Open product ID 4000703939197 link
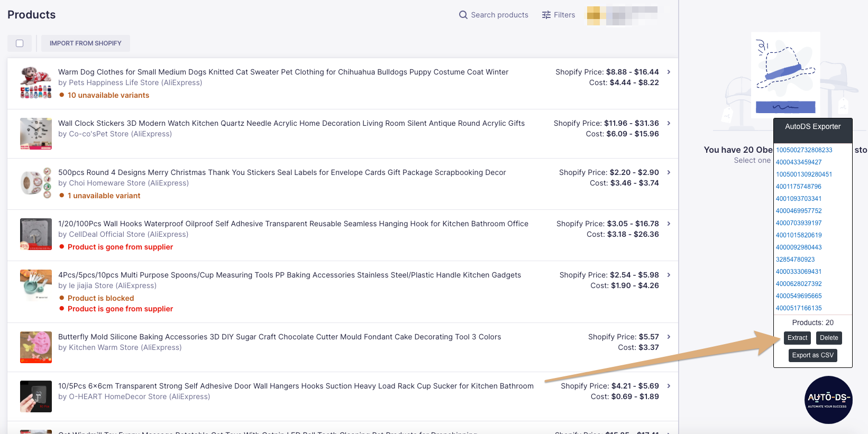 click(x=799, y=223)
